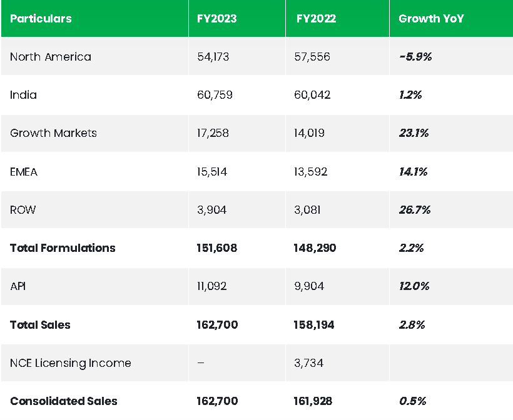Select the API row label

18,286
